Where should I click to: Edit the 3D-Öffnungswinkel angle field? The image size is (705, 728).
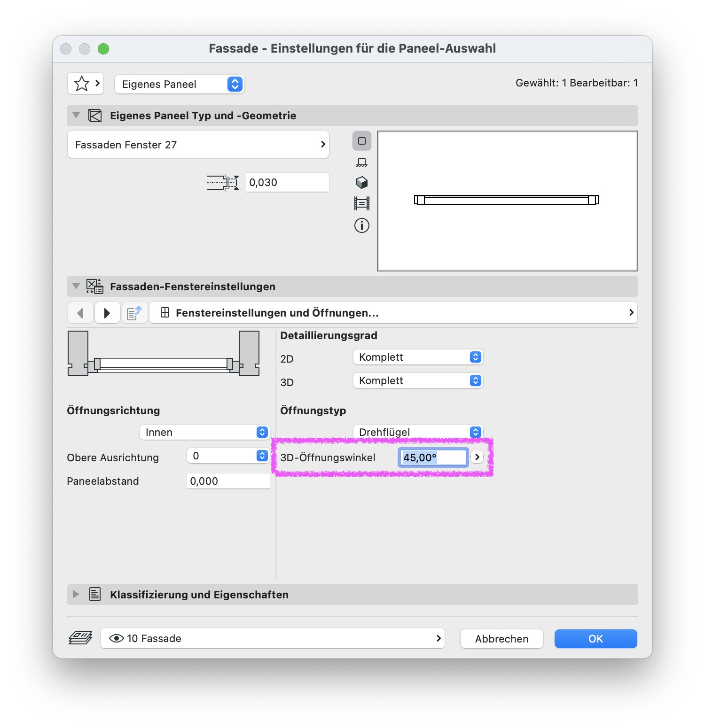pyautogui.click(x=433, y=457)
